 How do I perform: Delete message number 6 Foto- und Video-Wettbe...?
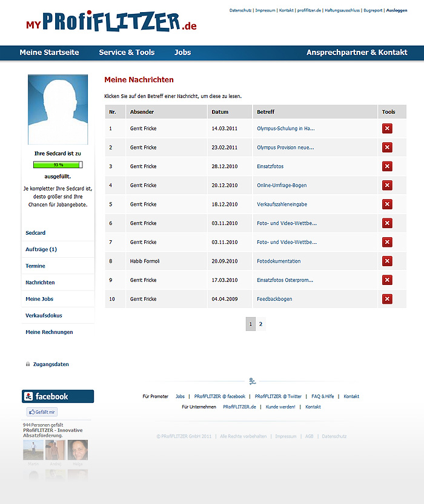tap(387, 223)
